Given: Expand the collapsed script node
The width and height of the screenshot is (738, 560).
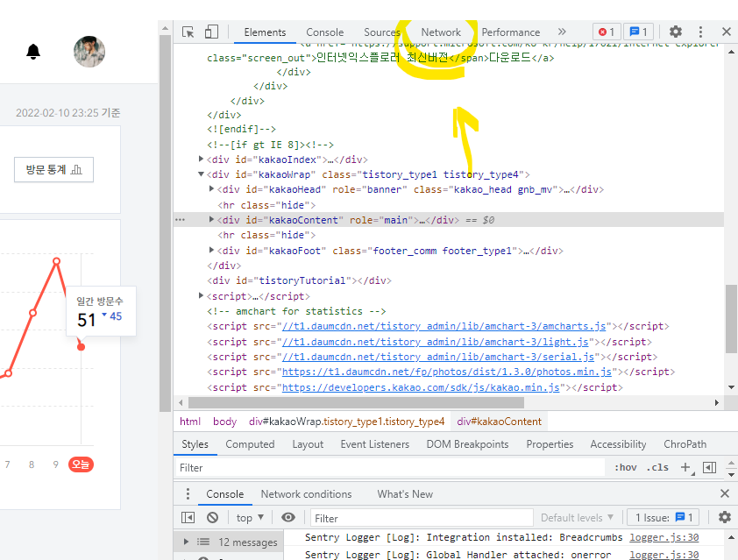Looking at the screenshot, I should [x=201, y=295].
